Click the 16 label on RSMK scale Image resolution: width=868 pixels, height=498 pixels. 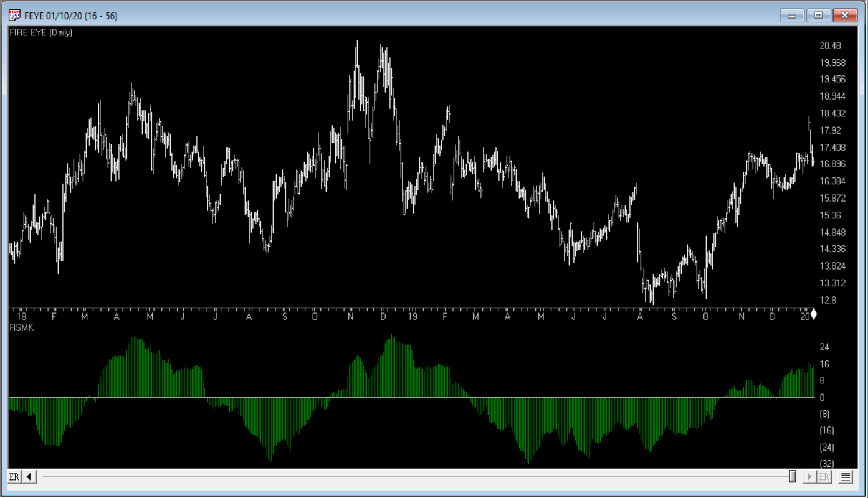824,364
